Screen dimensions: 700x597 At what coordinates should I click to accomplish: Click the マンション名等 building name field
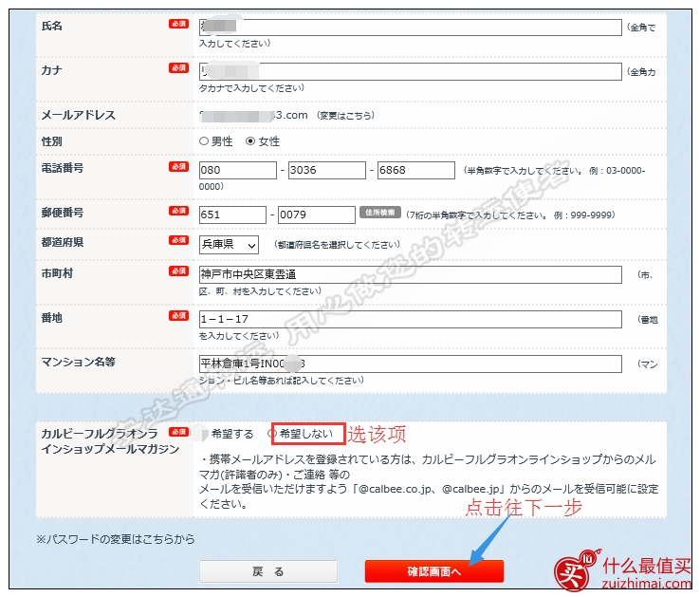pos(411,364)
